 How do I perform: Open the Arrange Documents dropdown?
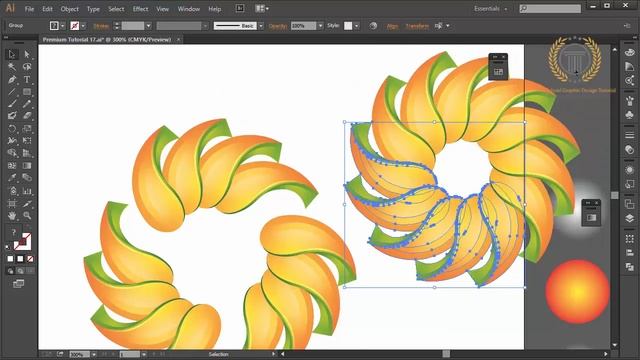tap(262, 9)
